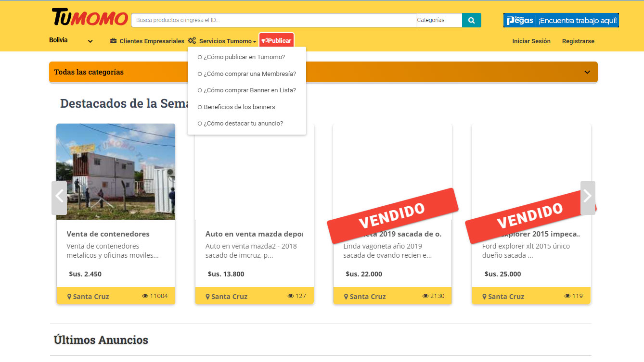This screenshot has width=644, height=362.
Task: Open the Categorías dropdown in search bar
Action: pos(438,20)
